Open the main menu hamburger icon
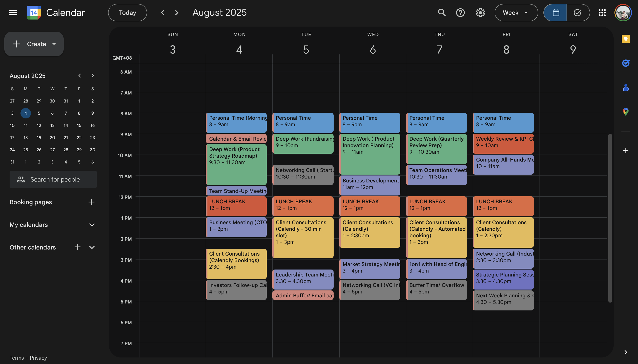638x364 pixels. pyautogui.click(x=13, y=12)
